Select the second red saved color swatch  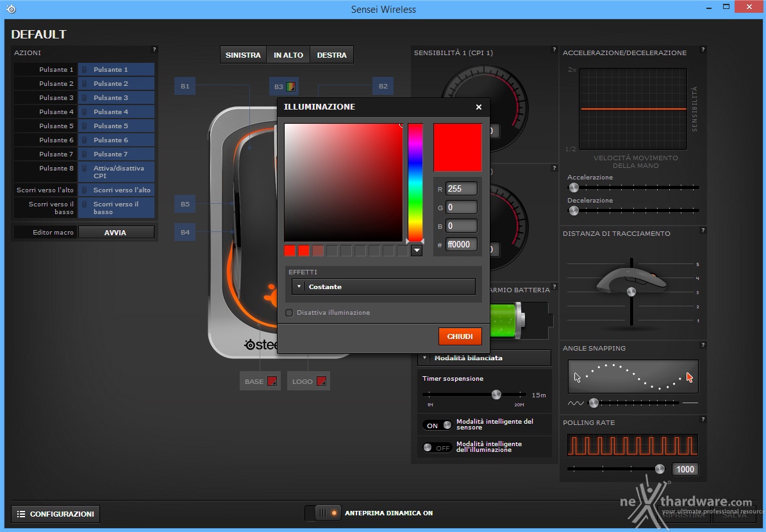point(304,251)
